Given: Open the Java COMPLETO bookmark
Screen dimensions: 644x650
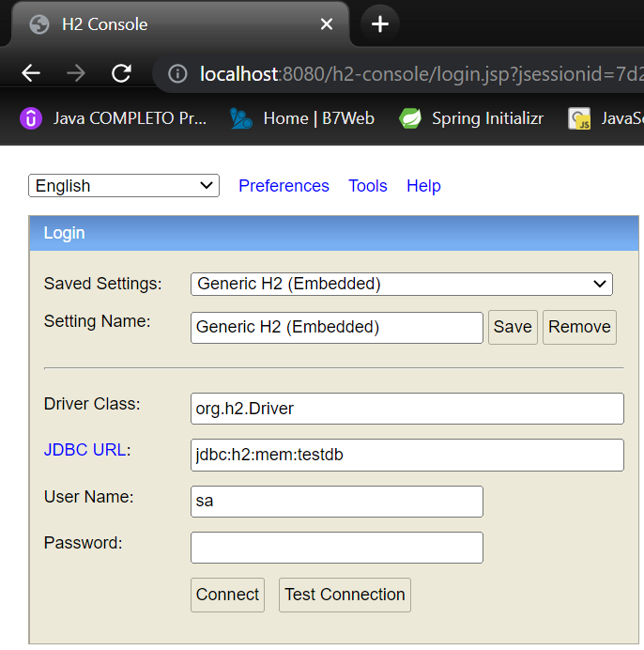Looking at the screenshot, I should 114,118.
